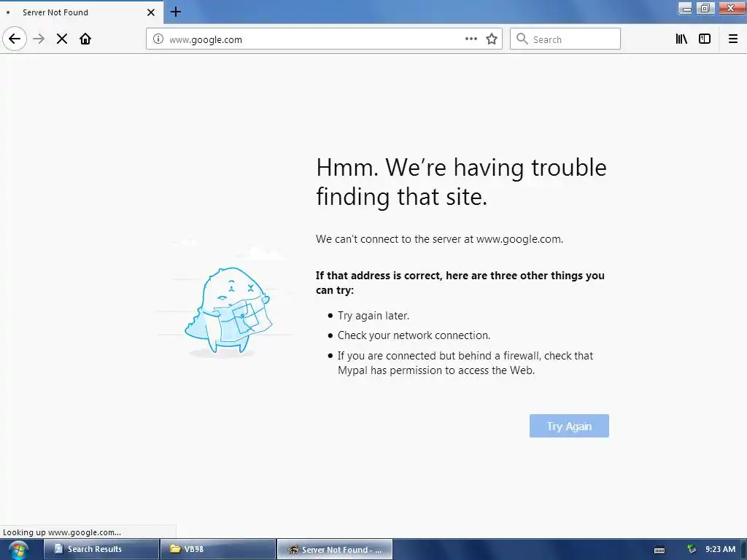Bookmark this page with the star icon
Viewport: 747px width, 560px height.
pos(492,39)
